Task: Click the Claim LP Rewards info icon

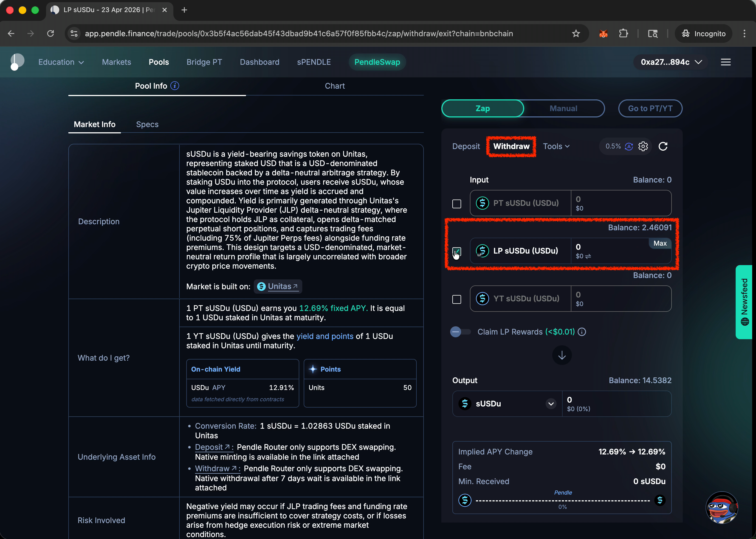Action: (x=582, y=332)
